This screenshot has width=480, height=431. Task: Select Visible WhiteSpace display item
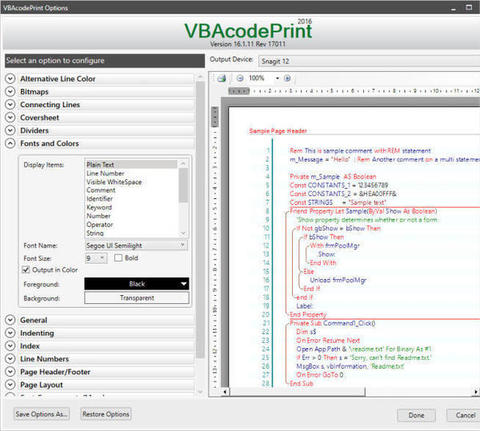coord(131,182)
